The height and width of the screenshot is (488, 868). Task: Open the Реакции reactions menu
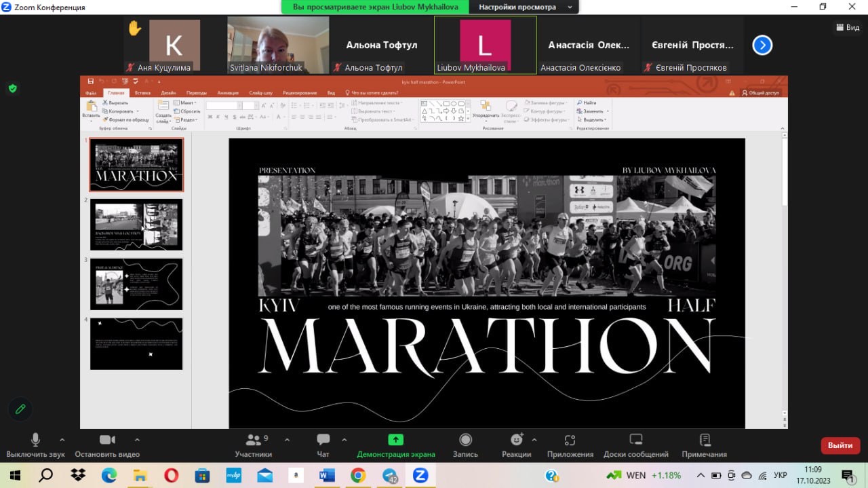[x=516, y=445]
